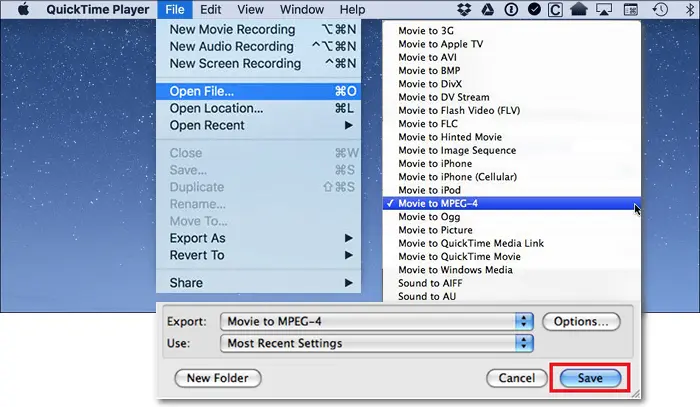The image size is (700, 407).
Task: Choose New Movie Recording
Action: pos(258,29)
